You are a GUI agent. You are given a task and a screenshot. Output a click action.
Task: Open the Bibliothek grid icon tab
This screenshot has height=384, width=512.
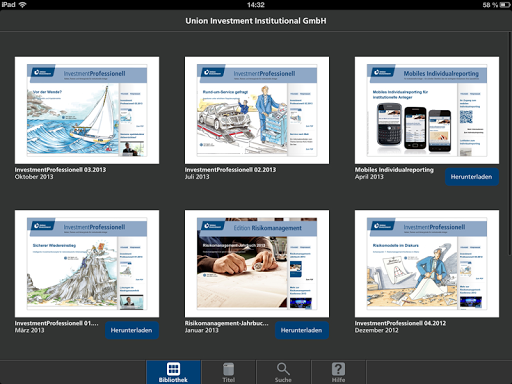[173, 372]
